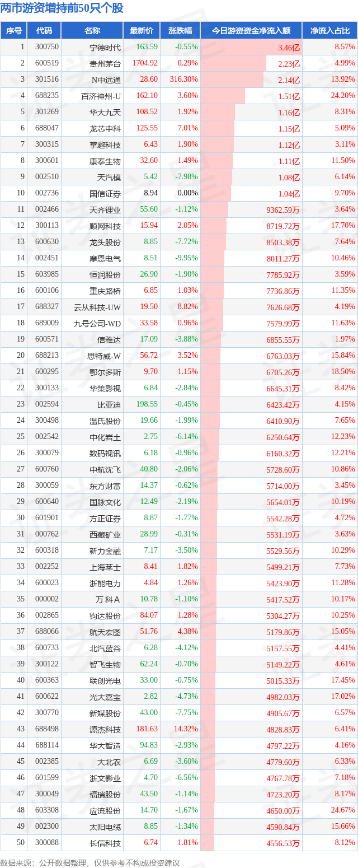Screen dimensions: 358x868
Task: Click the -7.98% change for 天汽模
Action: click(186, 177)
